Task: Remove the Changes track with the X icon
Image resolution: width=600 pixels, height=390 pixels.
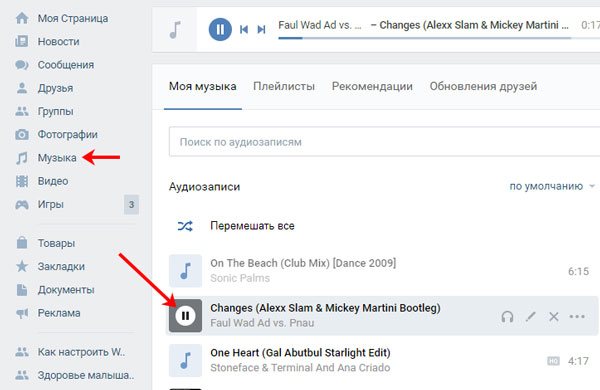Action: (x=554, y=317)
